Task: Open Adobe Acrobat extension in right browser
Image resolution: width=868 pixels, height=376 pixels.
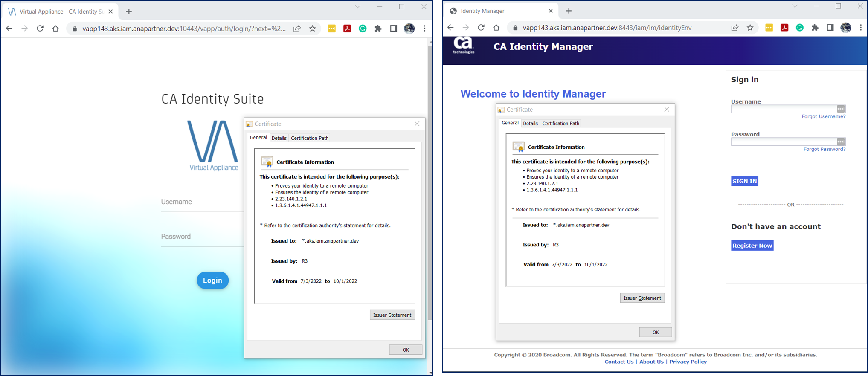Action: point(784,28)
